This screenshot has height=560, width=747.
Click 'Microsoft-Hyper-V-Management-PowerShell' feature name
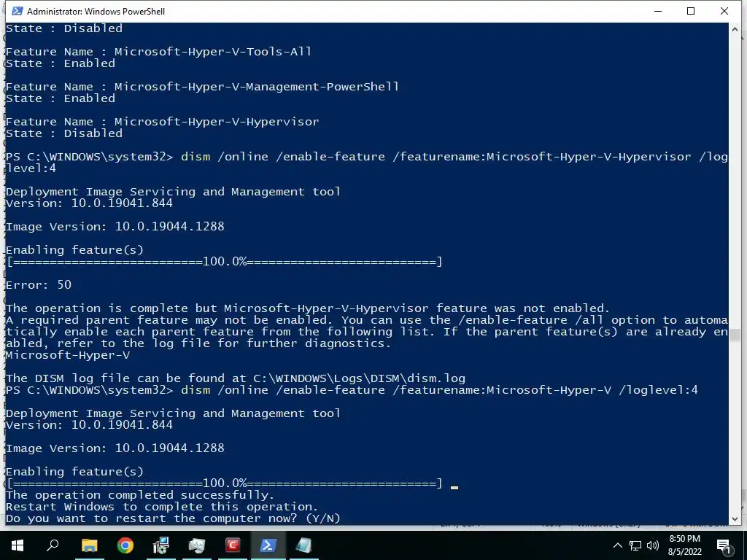[x=256, y=87]
